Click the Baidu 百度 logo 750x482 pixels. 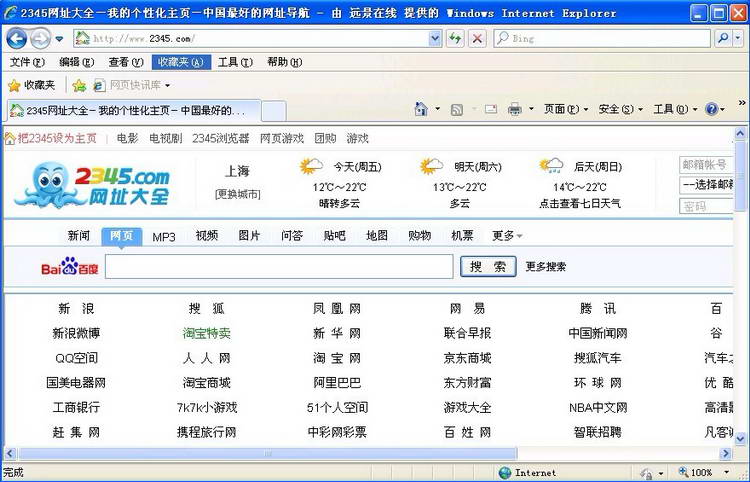(x=69, y=267)
